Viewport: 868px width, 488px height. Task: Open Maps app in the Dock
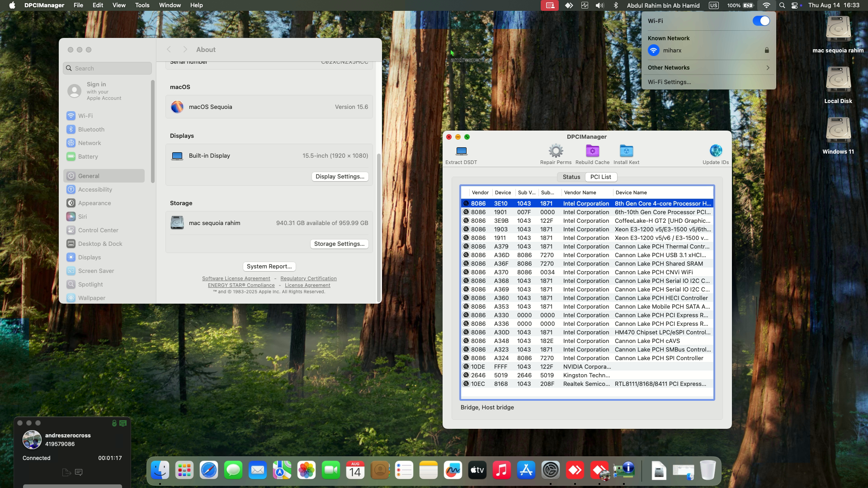282,470
